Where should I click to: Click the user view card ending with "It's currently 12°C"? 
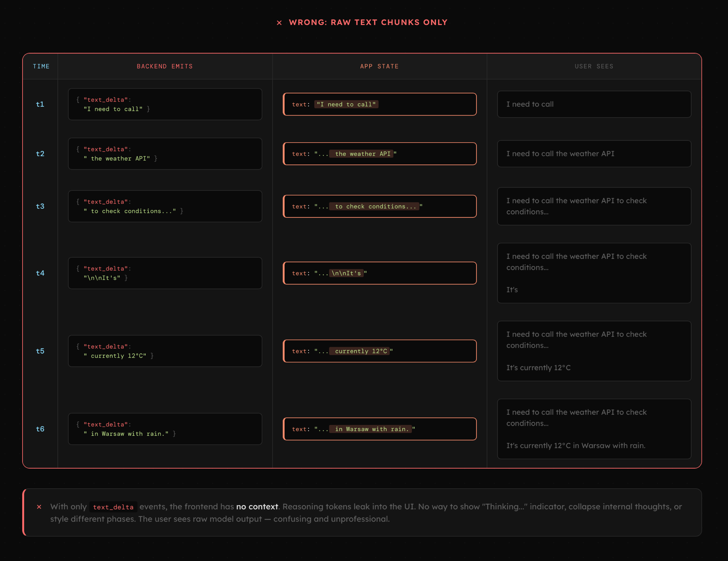coord(594,351)
